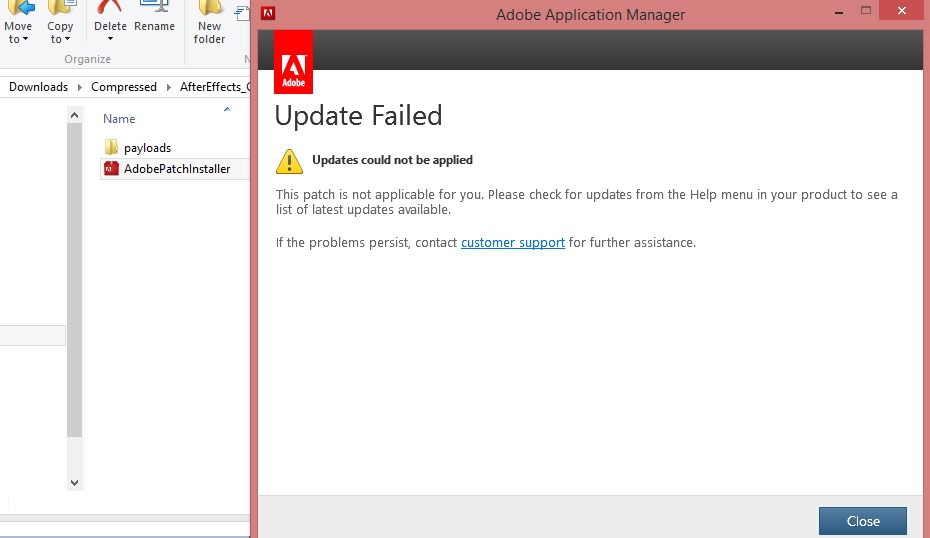Click the yellow warning icon beside Updates message
The height and width of the screenshot is (538, 930).
(289, 161)
